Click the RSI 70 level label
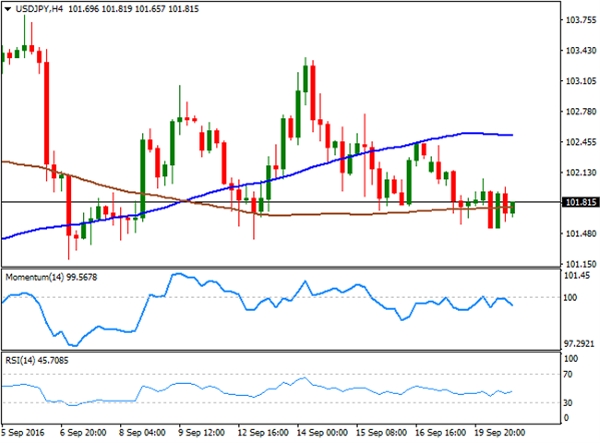Screen dimensions: 600x443 pyautogui.click(x=568, y=375)
